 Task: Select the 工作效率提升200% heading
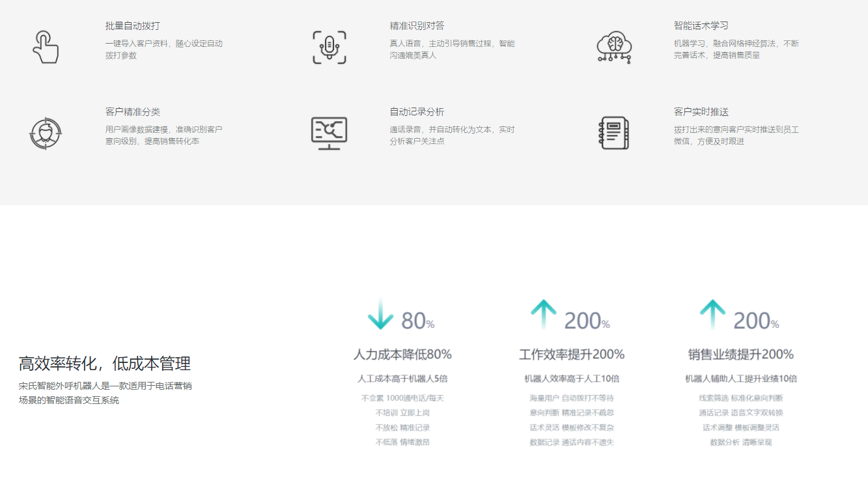[x=572, y=354]
